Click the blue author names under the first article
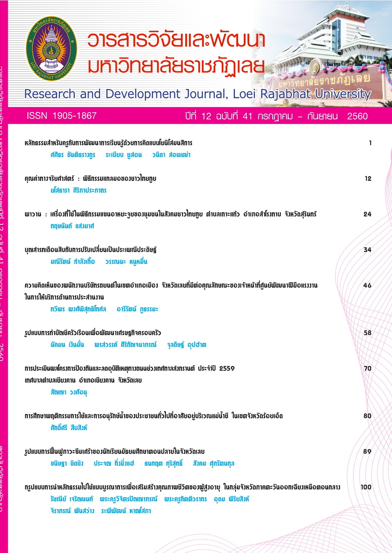392x553 pixels. pyautogui.click(x=120, y=155)
